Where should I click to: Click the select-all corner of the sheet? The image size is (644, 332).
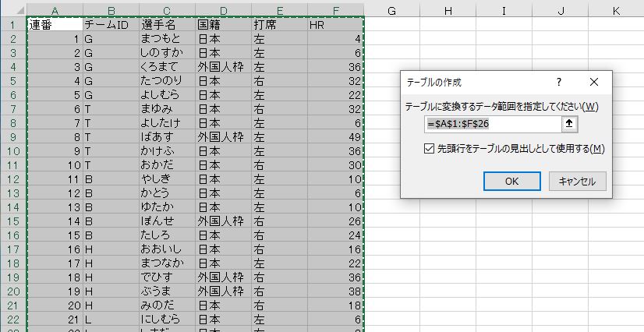click(14, 10)
